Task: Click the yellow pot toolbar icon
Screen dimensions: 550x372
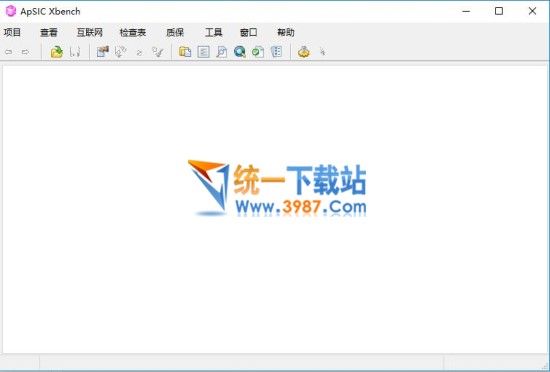Action: (304, 52)
